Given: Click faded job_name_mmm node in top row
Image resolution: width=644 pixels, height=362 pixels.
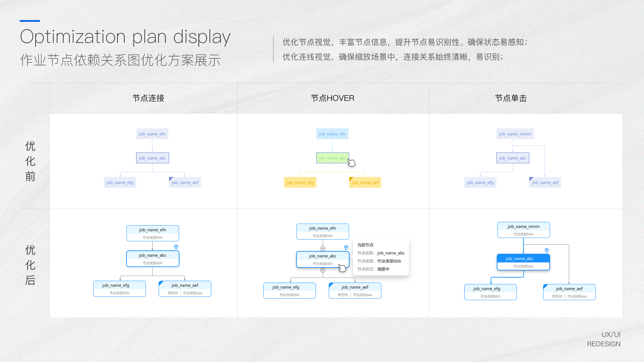Looking at the screenshot, I should tap(515, 134).
